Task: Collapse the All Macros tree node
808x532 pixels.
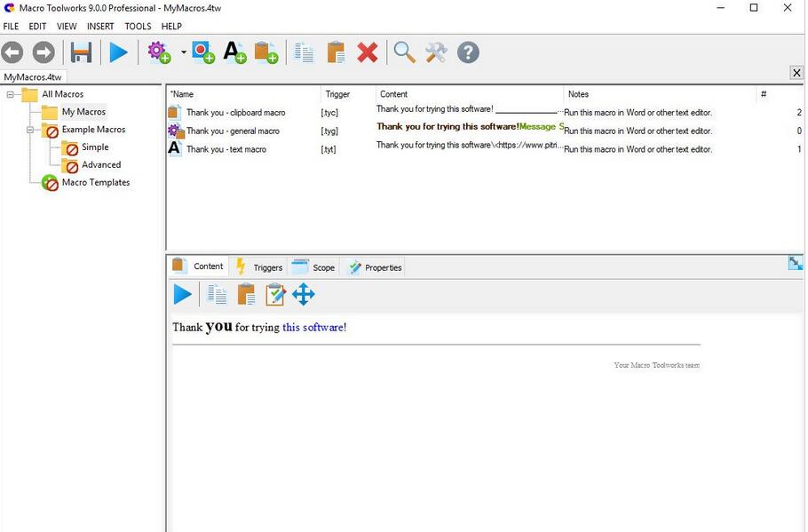Action: [10, 94]
